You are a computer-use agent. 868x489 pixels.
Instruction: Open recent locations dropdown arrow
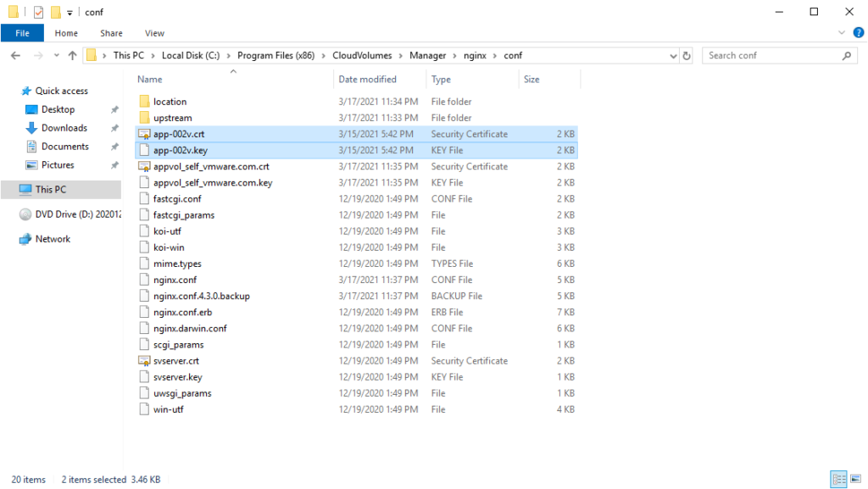point(55,55)
